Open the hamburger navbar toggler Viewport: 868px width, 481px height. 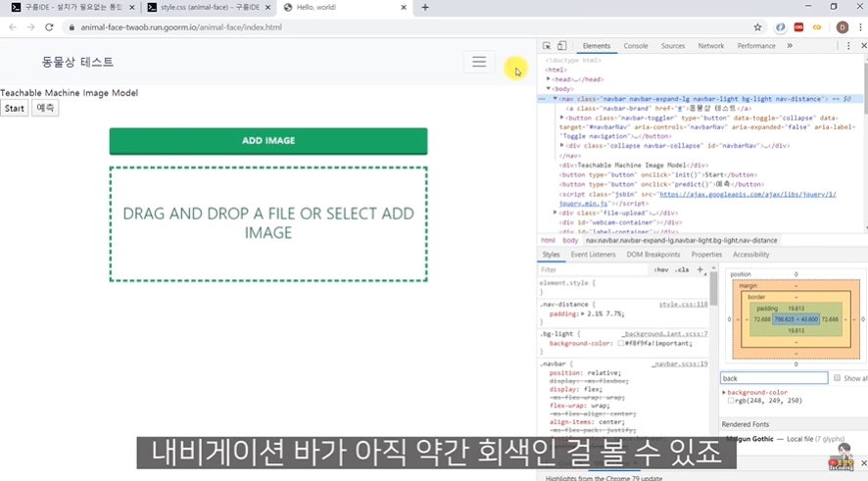[479, 62]
